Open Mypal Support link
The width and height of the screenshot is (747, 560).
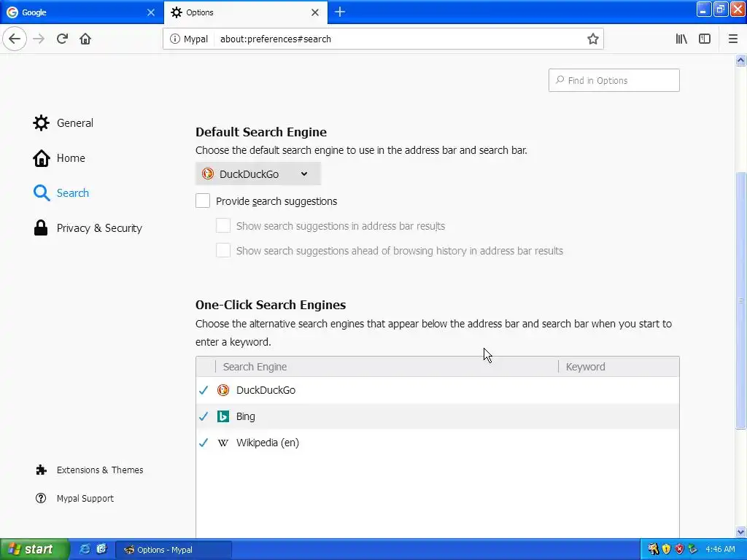click(x=75, y=498)
